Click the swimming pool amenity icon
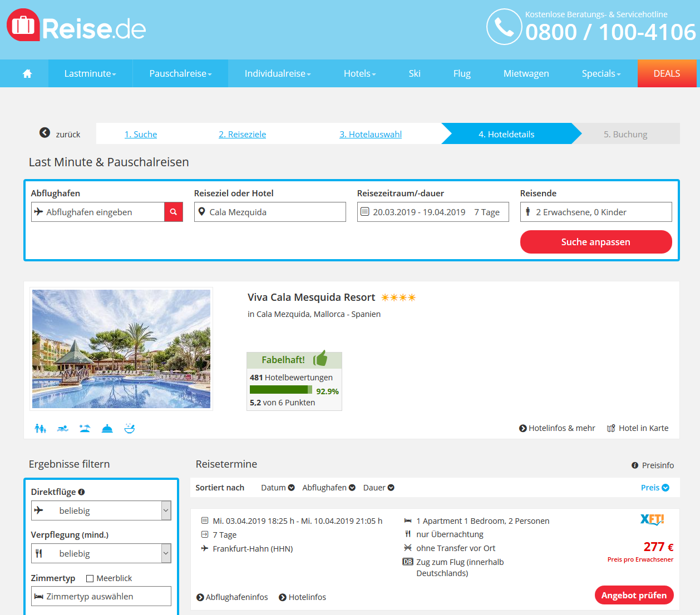 pyautogui.click(x=63, y=428)
